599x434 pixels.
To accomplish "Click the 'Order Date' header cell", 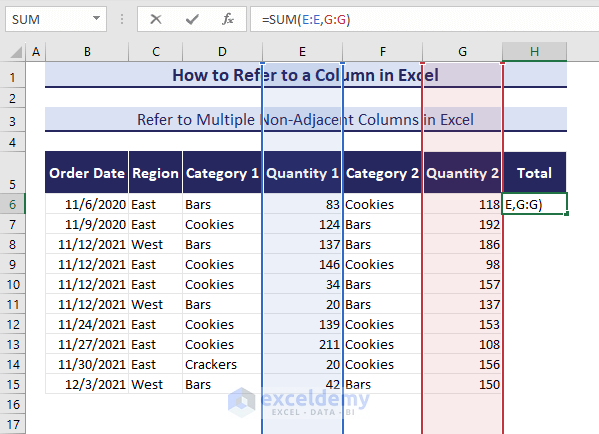I will coord(87,173).
